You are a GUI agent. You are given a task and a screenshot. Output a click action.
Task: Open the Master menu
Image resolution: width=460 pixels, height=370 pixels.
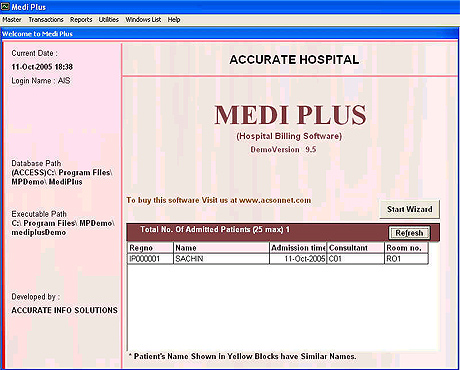point(12,20)
